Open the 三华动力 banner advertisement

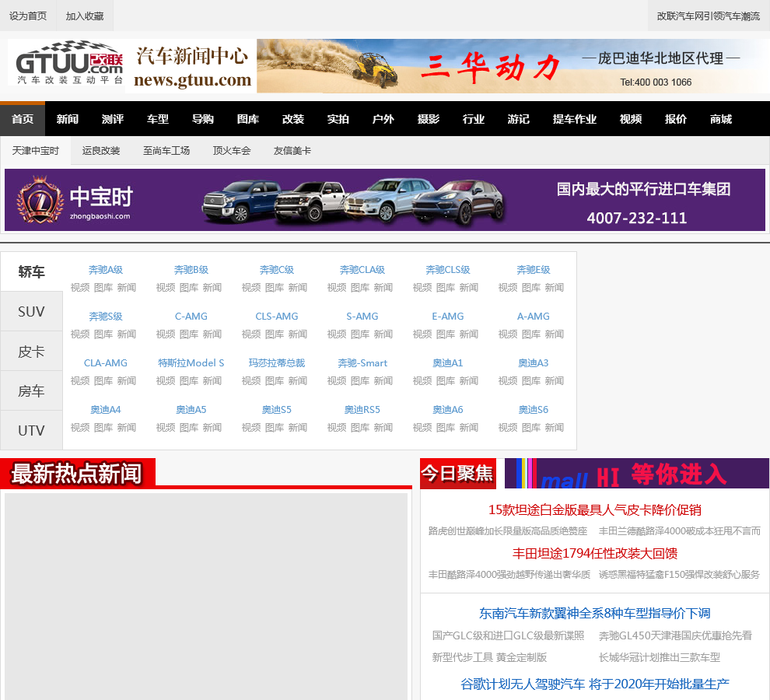click(x=513, y=66)
